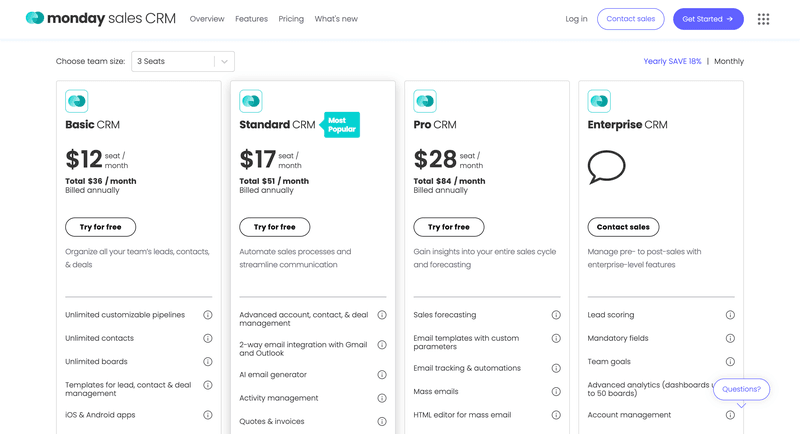Go to the Pricing nav item
Image resolution: width=800 pixels, height=434 pixels.
pos(291,19)
